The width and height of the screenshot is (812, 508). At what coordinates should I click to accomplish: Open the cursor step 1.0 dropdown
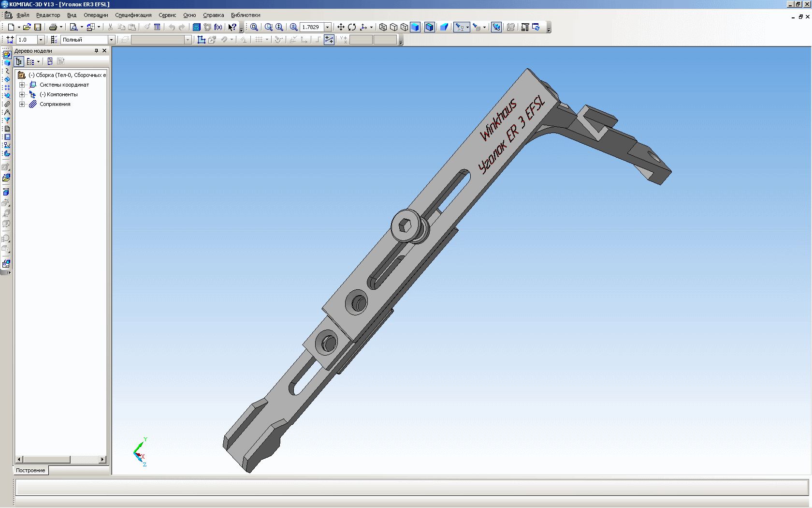click(41, 40)
